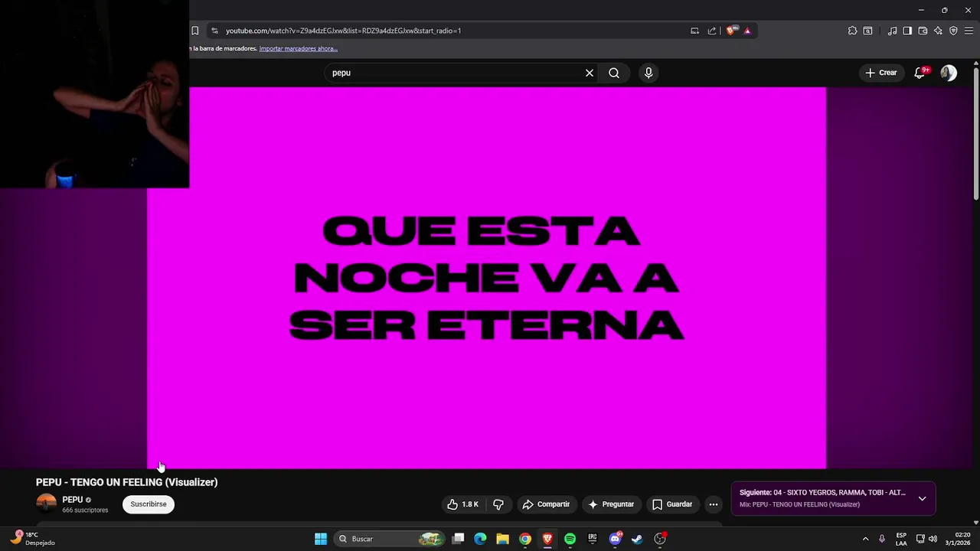This screenshot has width=980, height=551.
Task: Open the tab search icon
Action: (867, 31)
